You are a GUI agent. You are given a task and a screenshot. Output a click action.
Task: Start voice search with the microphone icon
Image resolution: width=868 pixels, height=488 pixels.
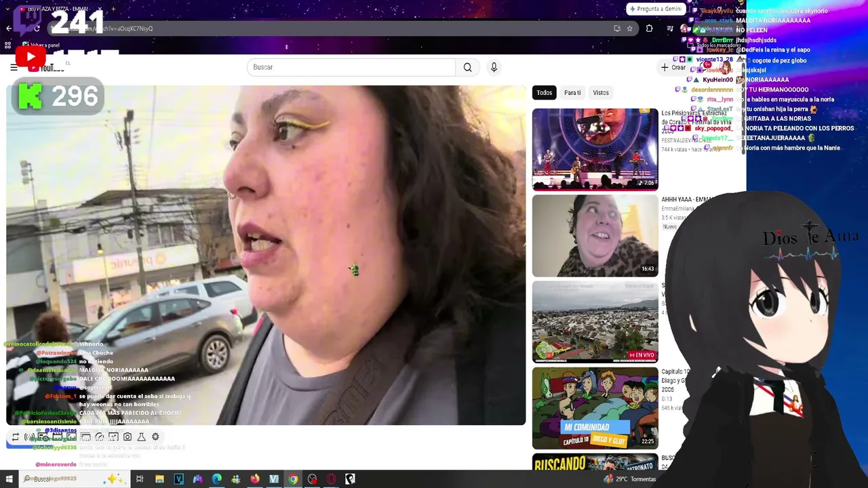click(x=494, y=67)
